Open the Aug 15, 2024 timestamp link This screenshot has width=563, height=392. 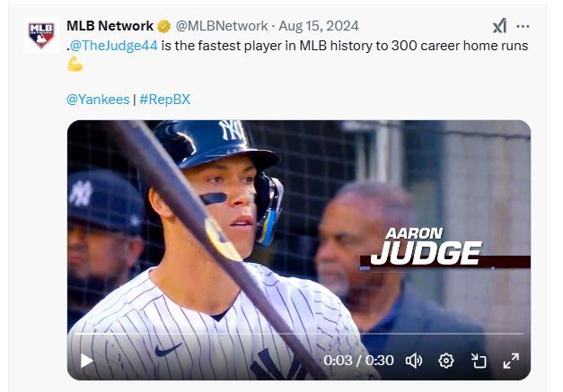click(x=317, y=26)
